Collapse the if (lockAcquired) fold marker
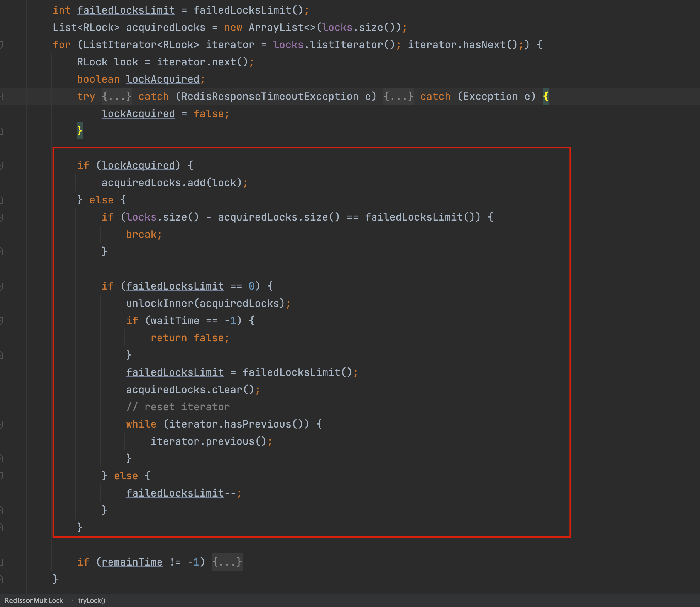700x607 pixels. click(1, 165)
